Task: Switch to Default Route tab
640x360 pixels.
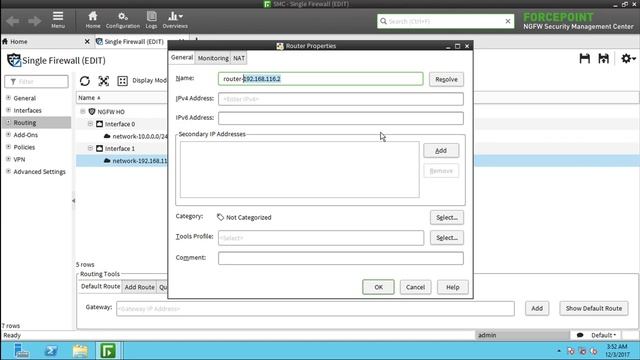Action: [100, 287]
